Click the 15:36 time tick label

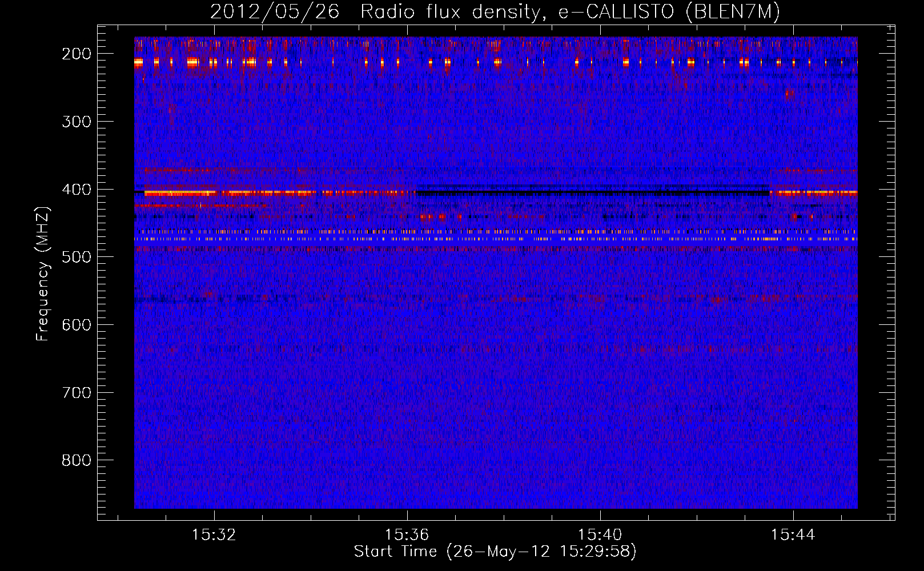(407, 535)
